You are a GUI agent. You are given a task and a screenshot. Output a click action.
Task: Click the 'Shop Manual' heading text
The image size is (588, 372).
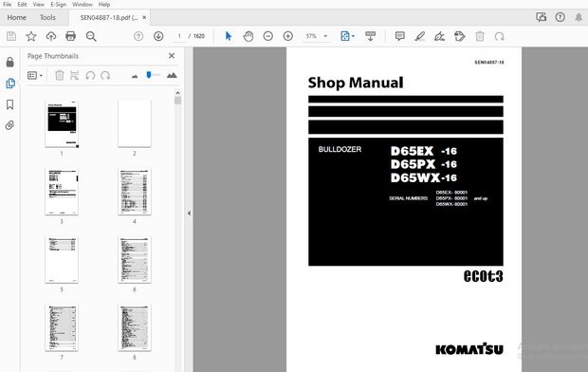(356, 83)
